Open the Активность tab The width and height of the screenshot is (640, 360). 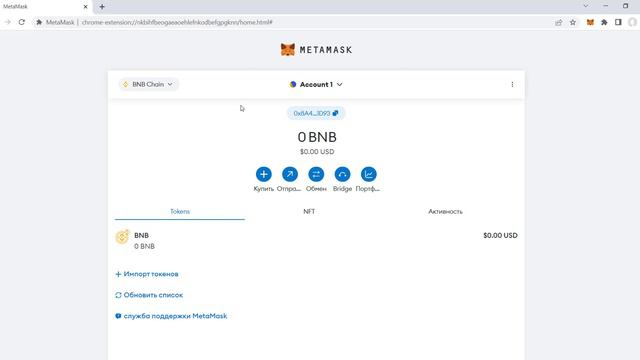pos(445,211)
